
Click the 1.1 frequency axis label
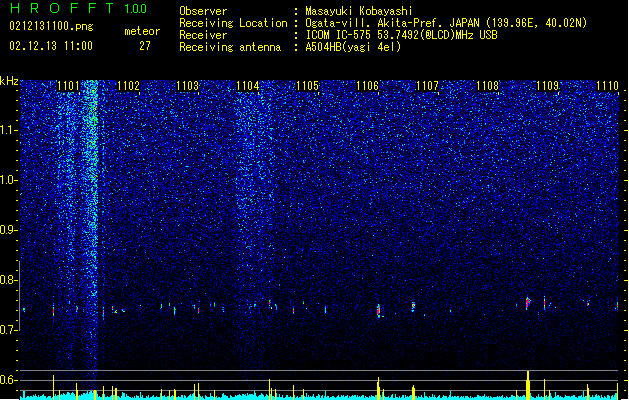9,130
